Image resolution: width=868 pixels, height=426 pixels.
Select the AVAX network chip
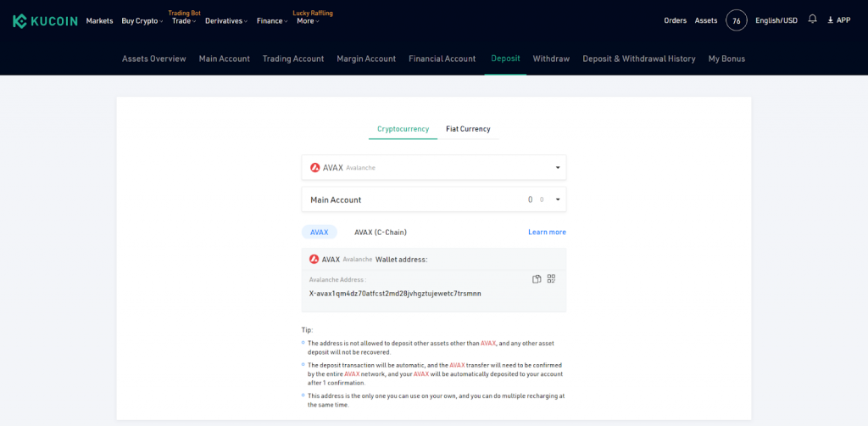[x=320, y=233]
